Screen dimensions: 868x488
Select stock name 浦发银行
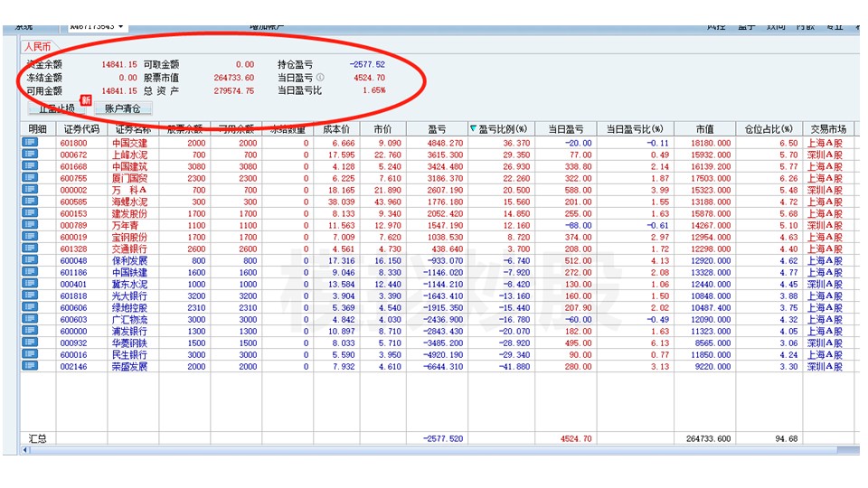(129, 331)
